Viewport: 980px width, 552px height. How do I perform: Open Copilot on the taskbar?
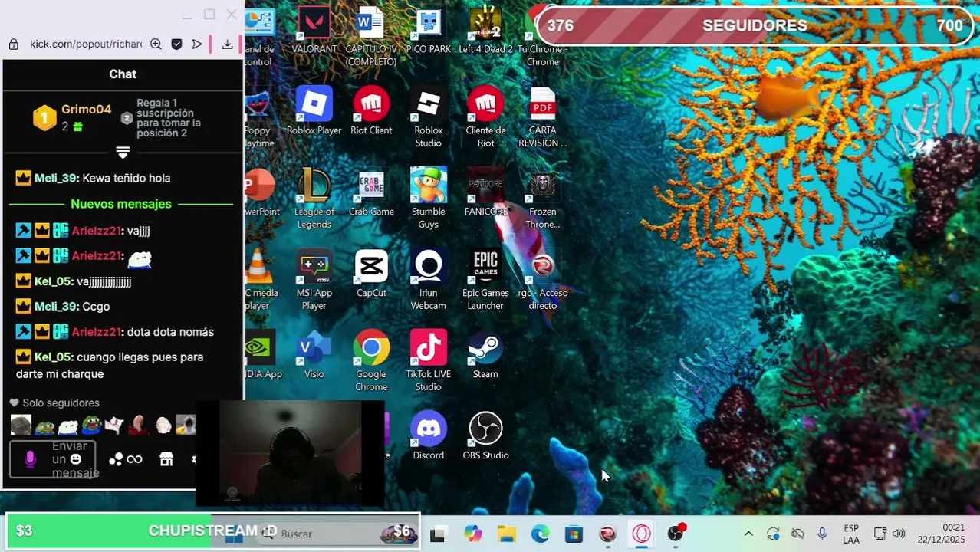point(473,534)
